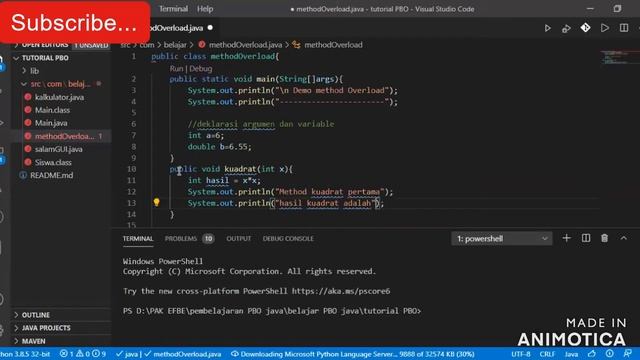Image resolution: width=640 pixels, height=360 pixels.
Task: Click the PowerShell prompt line in terminal
Action: [x=272, y=311]
